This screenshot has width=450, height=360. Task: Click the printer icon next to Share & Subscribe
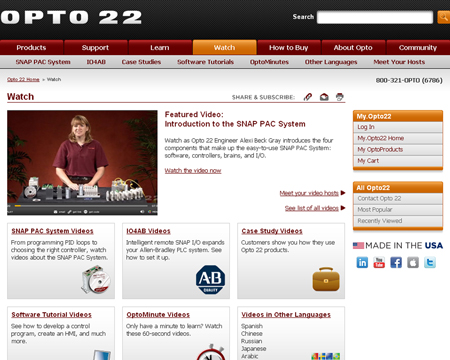(x=340, y=97)
